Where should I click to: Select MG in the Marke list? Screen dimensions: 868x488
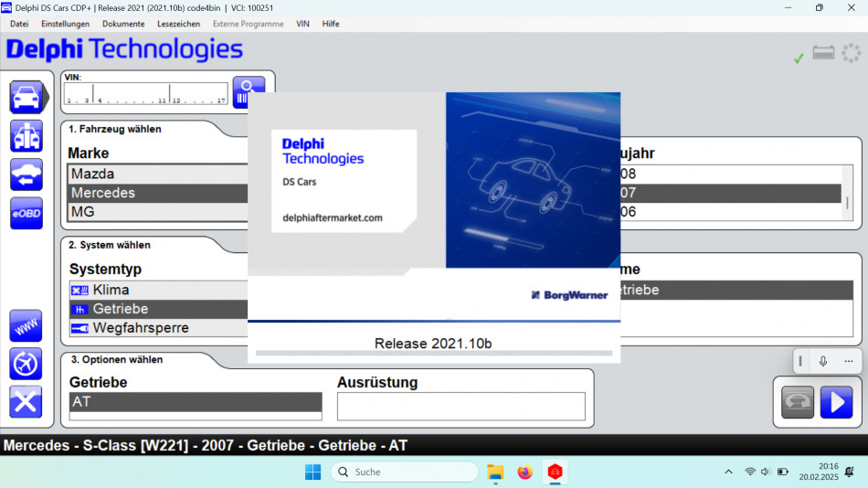click(x=158, y=212)
